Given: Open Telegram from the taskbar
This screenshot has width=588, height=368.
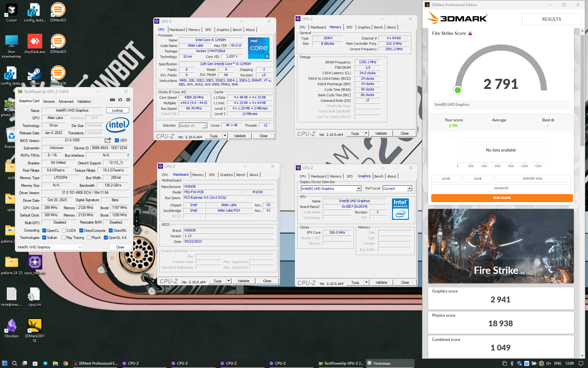Looking at the screenshot, I should click(x=45, y=363).
